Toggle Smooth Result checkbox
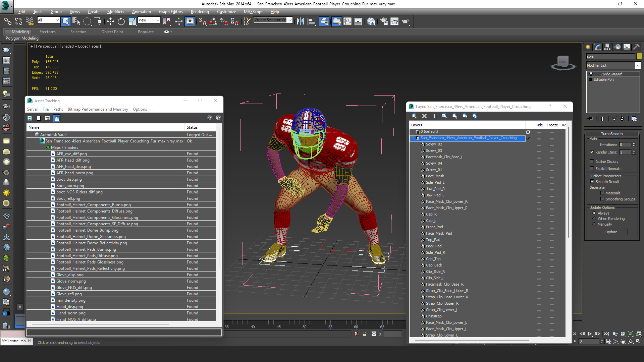The width and height of the screenshot is (644, 362). [x=592, y=182]
